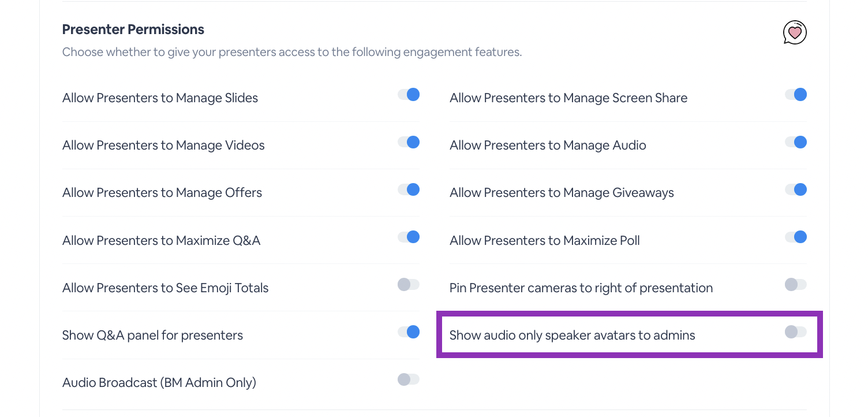Turn on Audio Broadcast (BM Admin Only)
868x417 pixels.
coord(409,379)
